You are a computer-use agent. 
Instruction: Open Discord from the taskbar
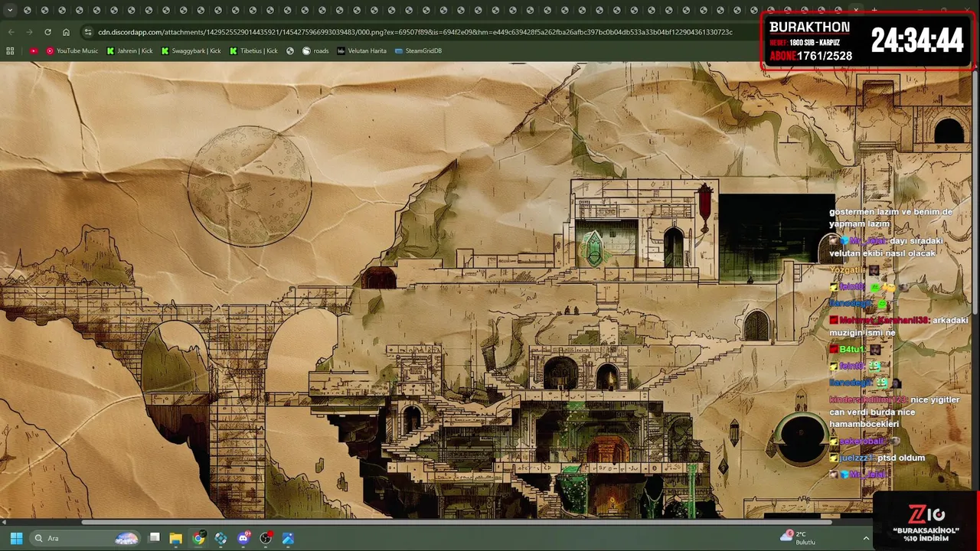click(243, 538)
